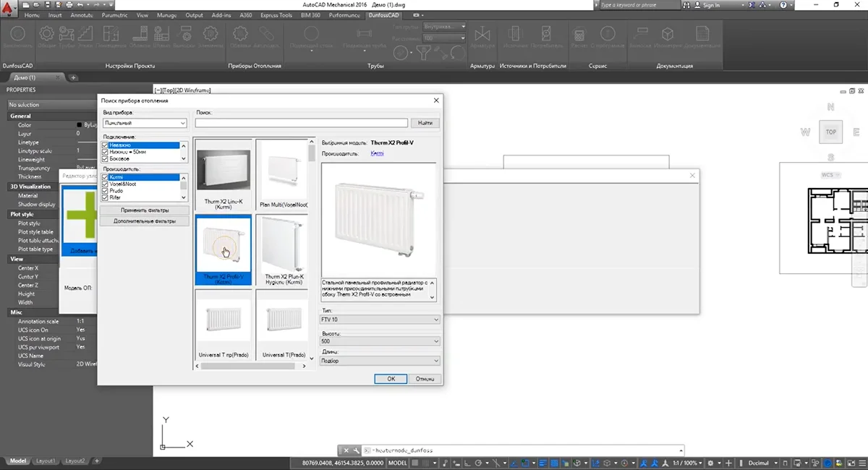
Task: Select the Therm X2 Line-K thumbnail
Action: 224,174
